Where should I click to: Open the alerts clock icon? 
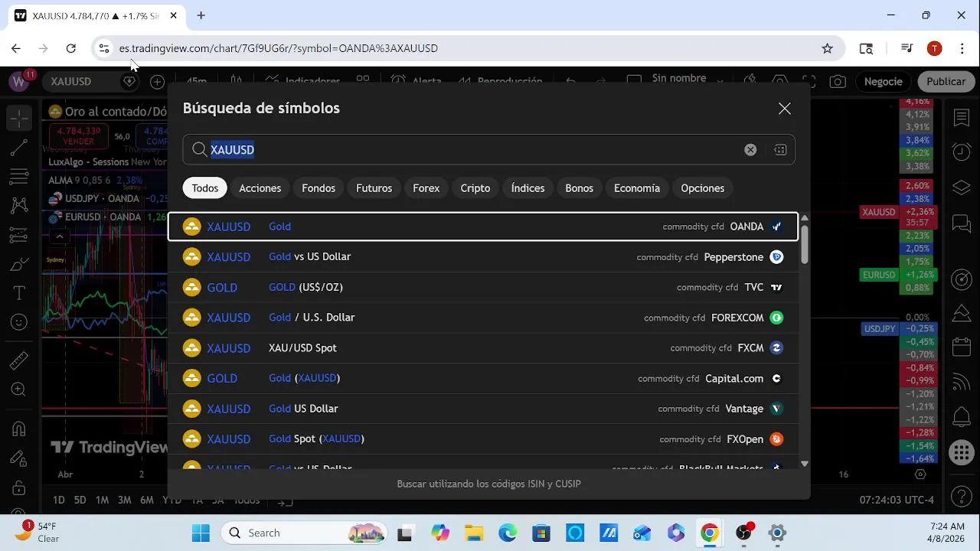click(962, 152)
